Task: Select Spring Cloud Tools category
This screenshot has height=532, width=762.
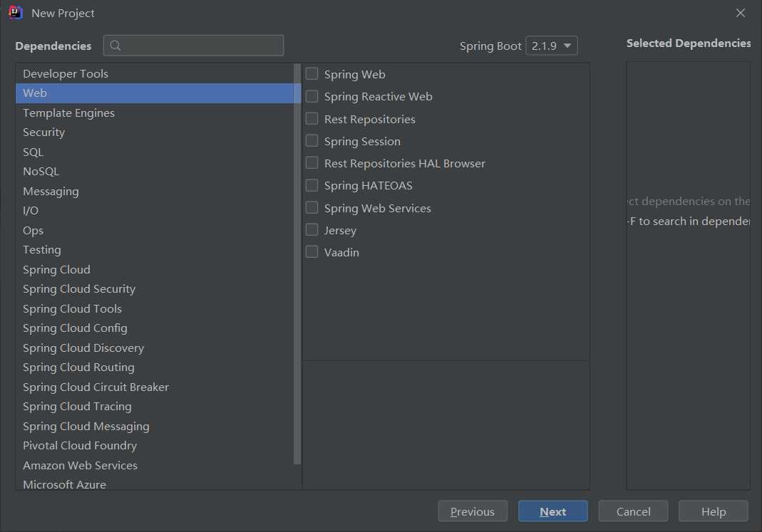Action: (x=155, y=308)
